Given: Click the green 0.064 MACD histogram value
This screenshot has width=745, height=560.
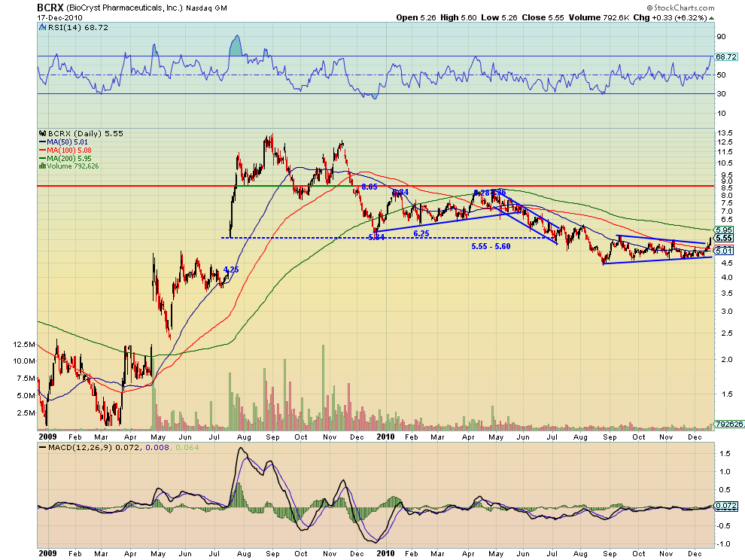Looking at the screenshot, I should click(187, 447).
